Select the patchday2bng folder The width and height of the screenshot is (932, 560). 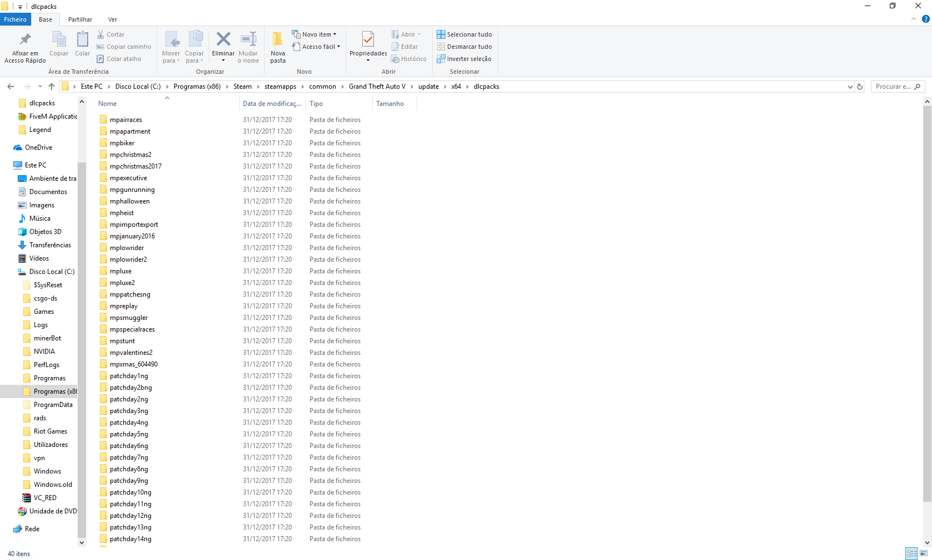130,388
